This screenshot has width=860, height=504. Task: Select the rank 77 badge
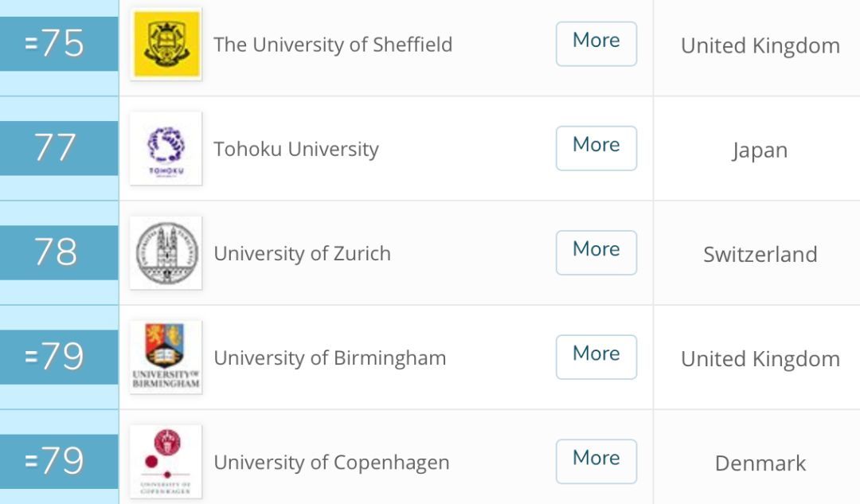click(59, 148)
